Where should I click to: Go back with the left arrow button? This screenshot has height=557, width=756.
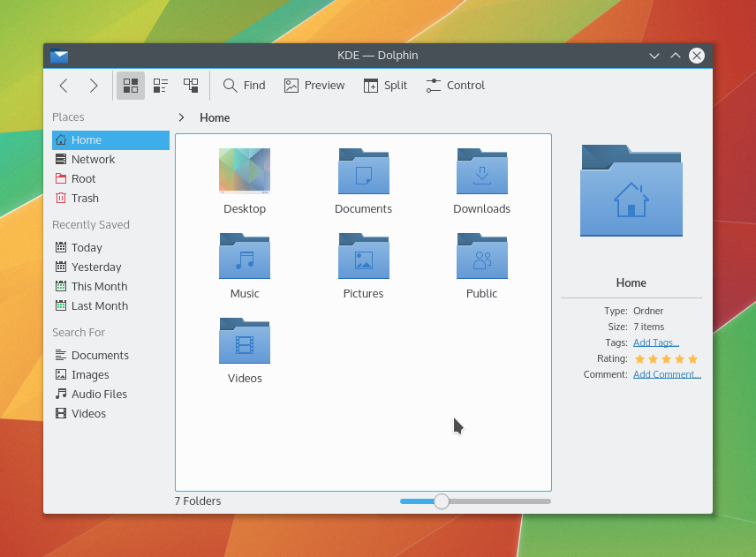click(64, 86)
